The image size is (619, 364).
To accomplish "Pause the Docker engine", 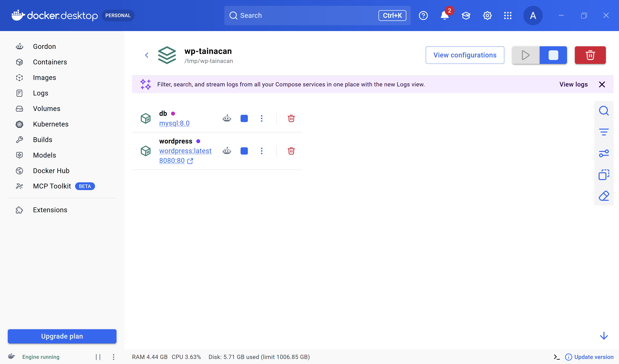I will (98, 357).
